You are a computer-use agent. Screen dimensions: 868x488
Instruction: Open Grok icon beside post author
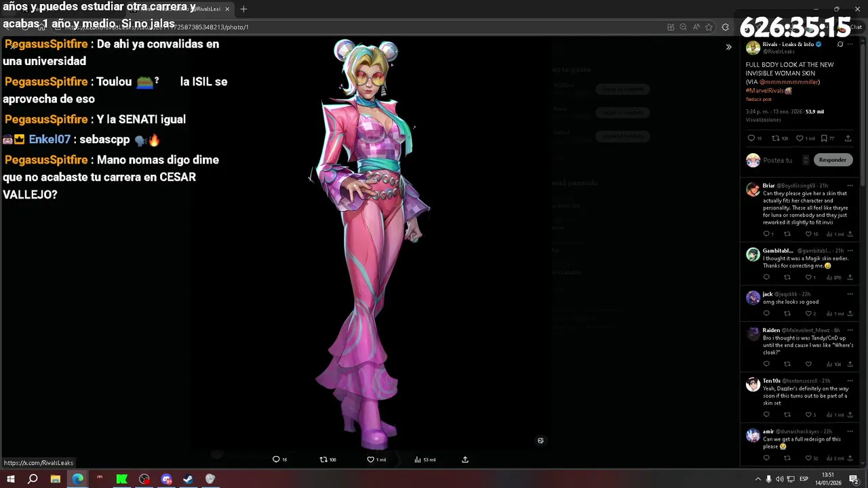coord(840,45)
